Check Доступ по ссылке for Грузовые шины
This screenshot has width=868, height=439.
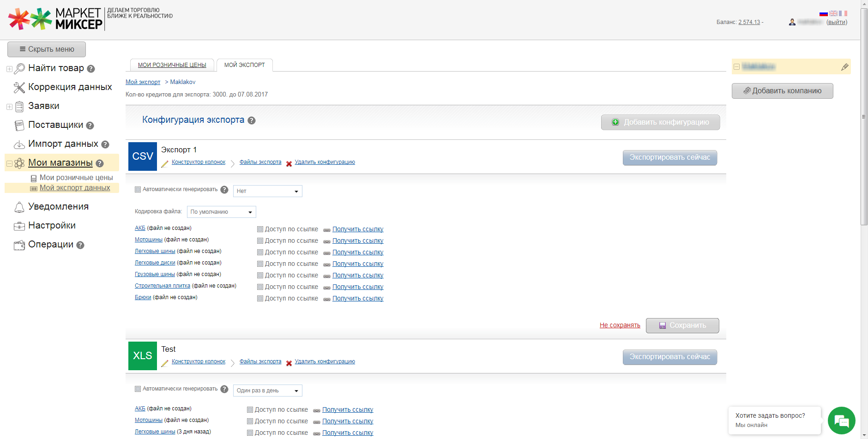point(260,276)
